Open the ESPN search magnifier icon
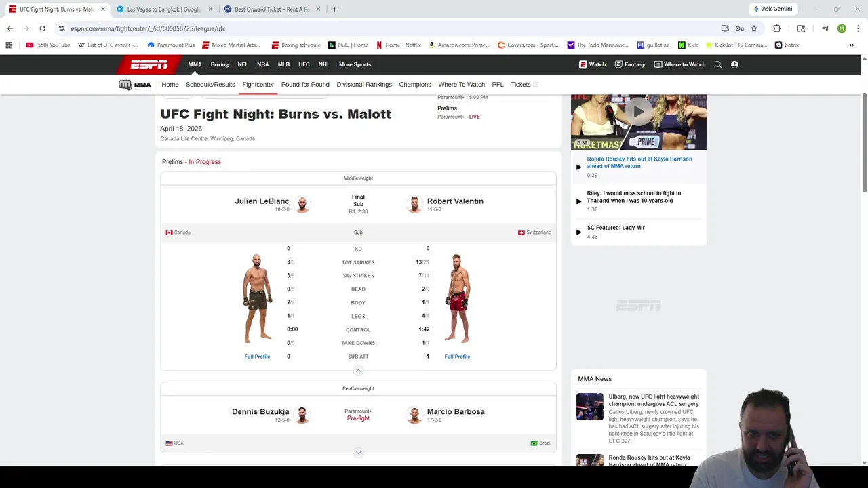The width and height of the screenshot is (868, 488). click(x=718, y=64)
